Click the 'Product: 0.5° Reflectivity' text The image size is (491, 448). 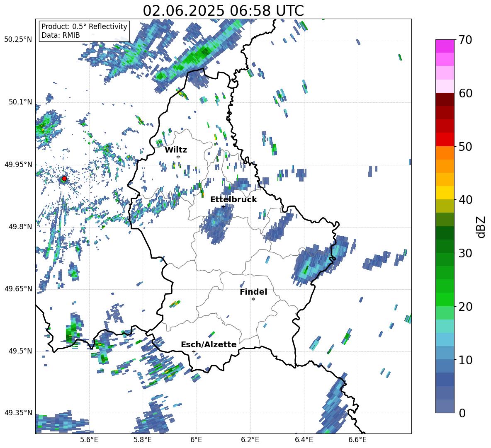pos(84,26)
